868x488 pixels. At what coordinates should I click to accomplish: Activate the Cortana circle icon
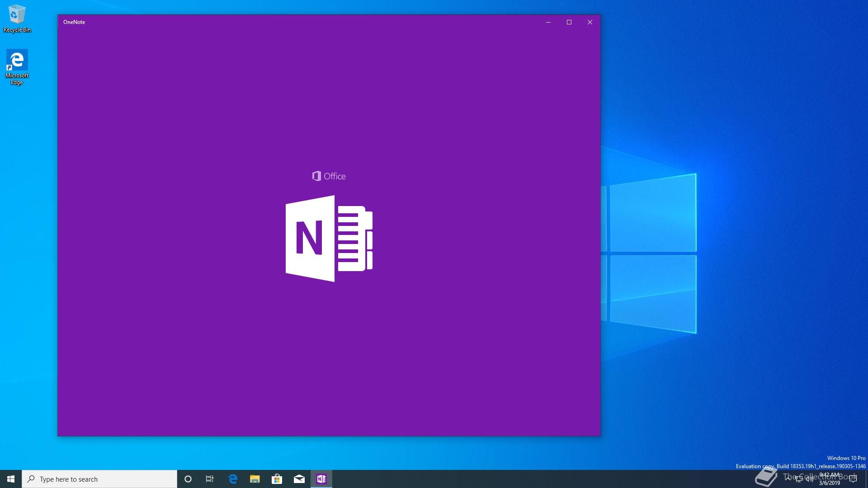pyautogui.click(x=188, y=479)
